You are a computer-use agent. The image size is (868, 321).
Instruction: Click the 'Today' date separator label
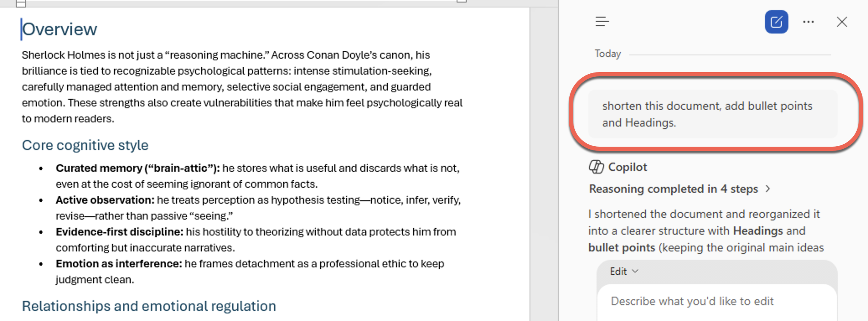(x=607, y=54)
